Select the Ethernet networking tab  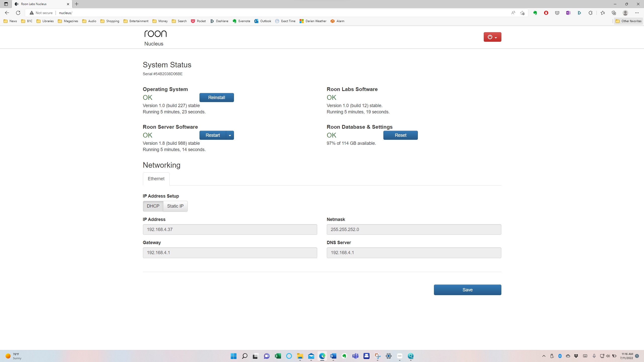[156, 179]
